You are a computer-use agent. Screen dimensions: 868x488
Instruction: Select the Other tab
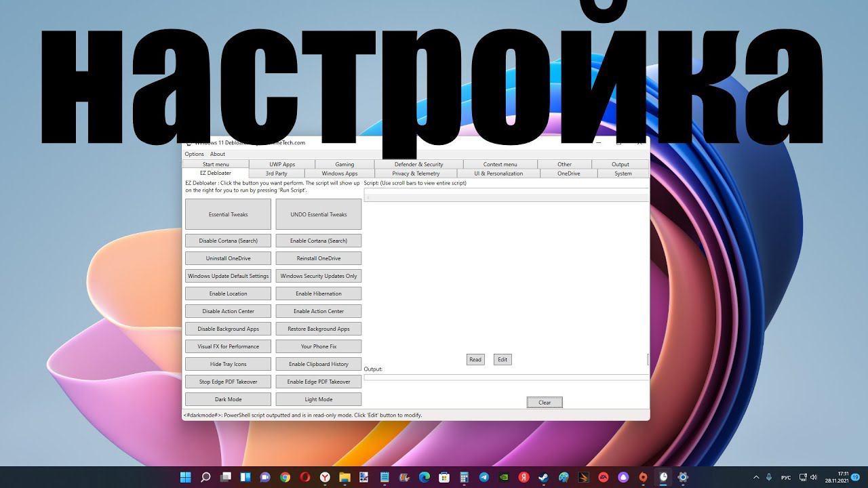coord(564,164)
